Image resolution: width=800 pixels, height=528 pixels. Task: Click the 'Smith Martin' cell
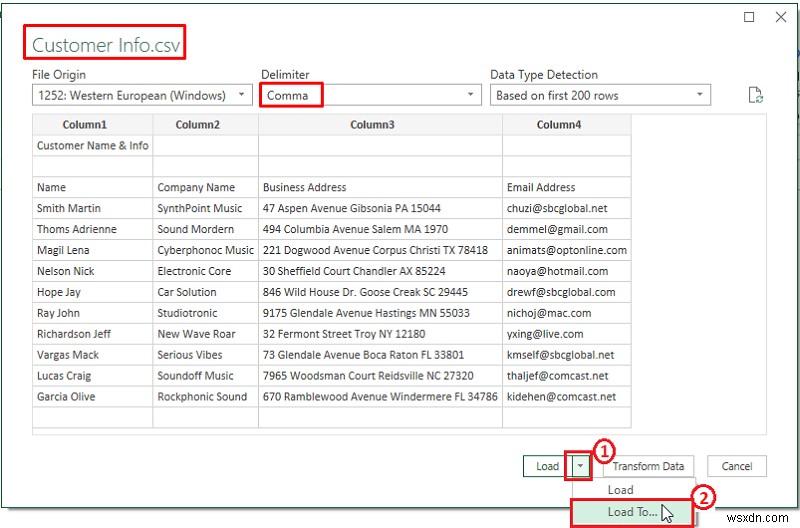click(92, 208)
